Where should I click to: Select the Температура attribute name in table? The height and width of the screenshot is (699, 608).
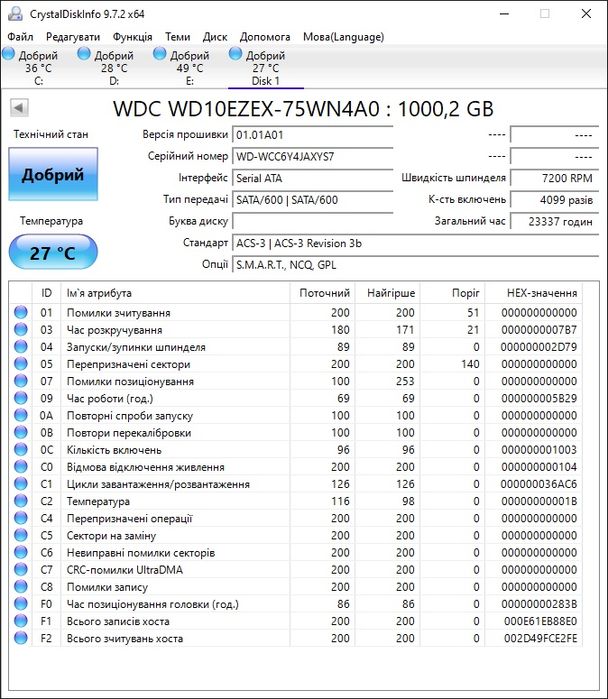[x=98, y=501]
